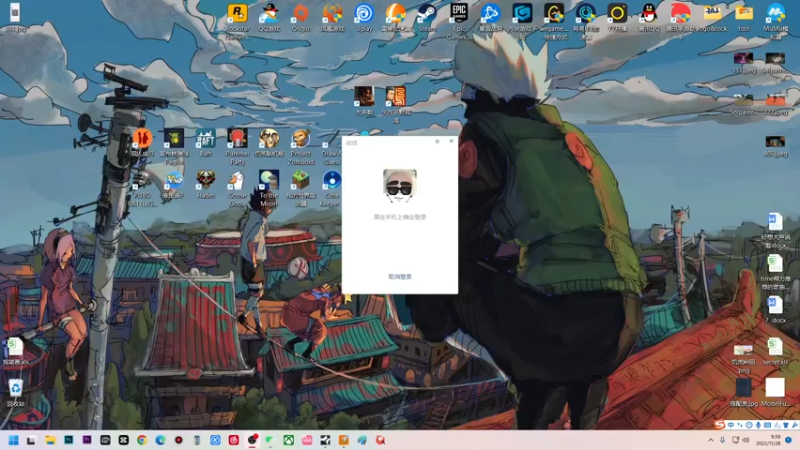The height and width of the screenshot is (450, 800).
Task: Click the Sogou input method S icon
Action: coord(719,424)
